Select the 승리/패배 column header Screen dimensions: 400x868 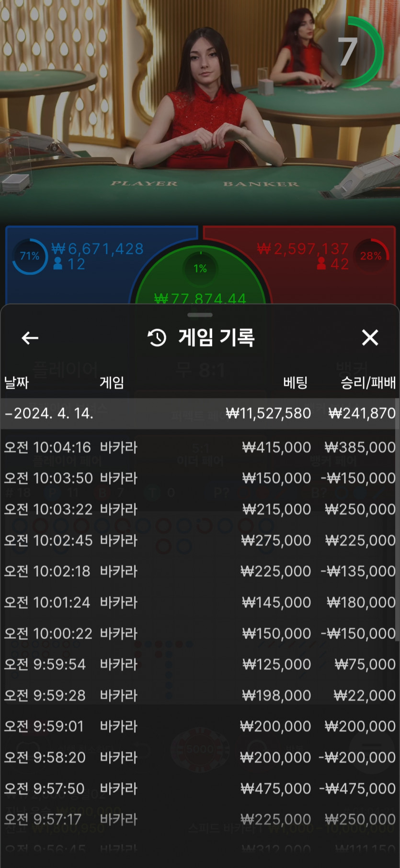click(368, 383)
